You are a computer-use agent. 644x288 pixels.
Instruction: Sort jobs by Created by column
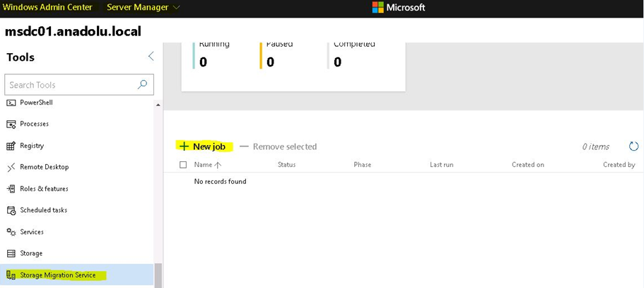coord(619,165)
